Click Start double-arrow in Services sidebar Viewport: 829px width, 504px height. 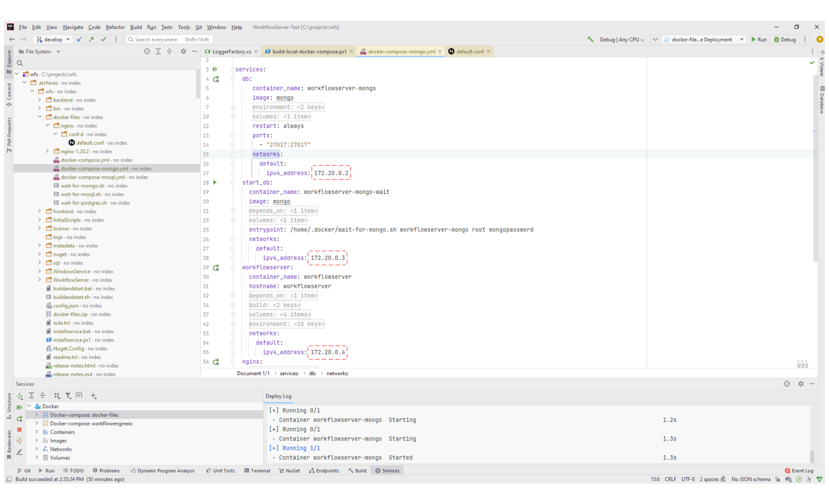20,407
